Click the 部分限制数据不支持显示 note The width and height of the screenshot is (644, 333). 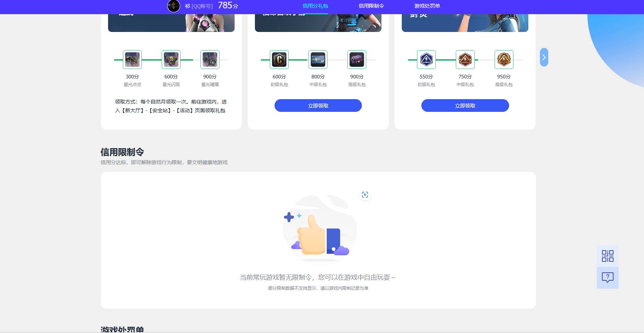click(318, 288)
